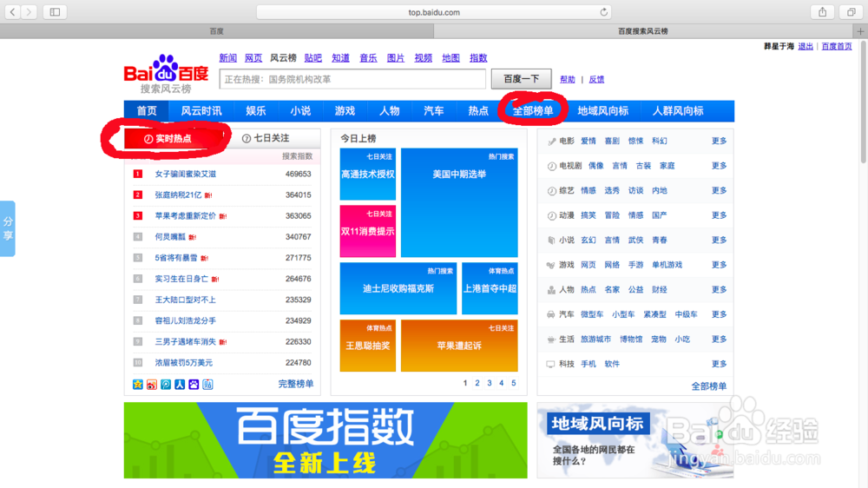Click the browser forward arrow

click(29, 11)
